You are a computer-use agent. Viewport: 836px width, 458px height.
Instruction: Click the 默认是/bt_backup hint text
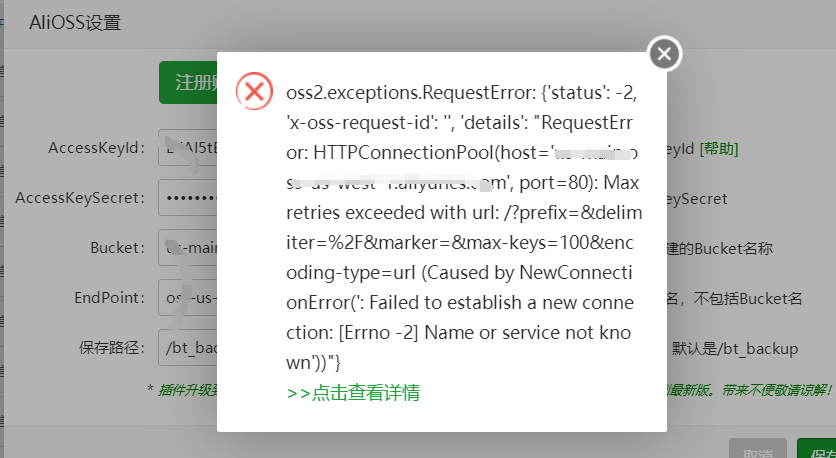[x=735, y=349]
